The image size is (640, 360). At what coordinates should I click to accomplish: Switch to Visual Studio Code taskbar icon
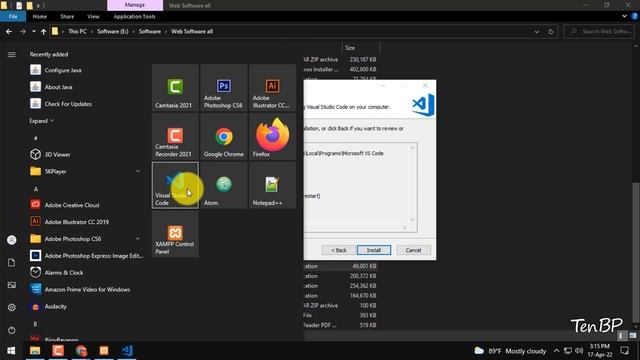click(x=127, y=351)
